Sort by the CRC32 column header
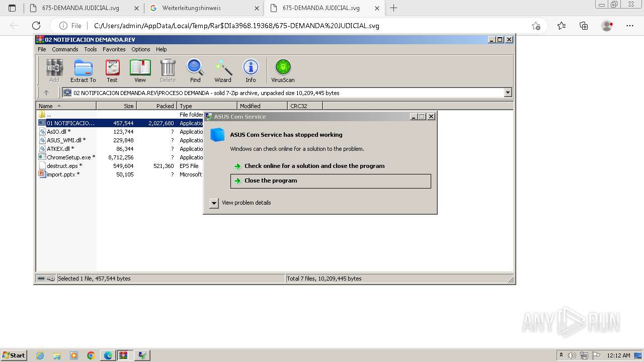The image size is (644, 362). [x=305, y=106]
